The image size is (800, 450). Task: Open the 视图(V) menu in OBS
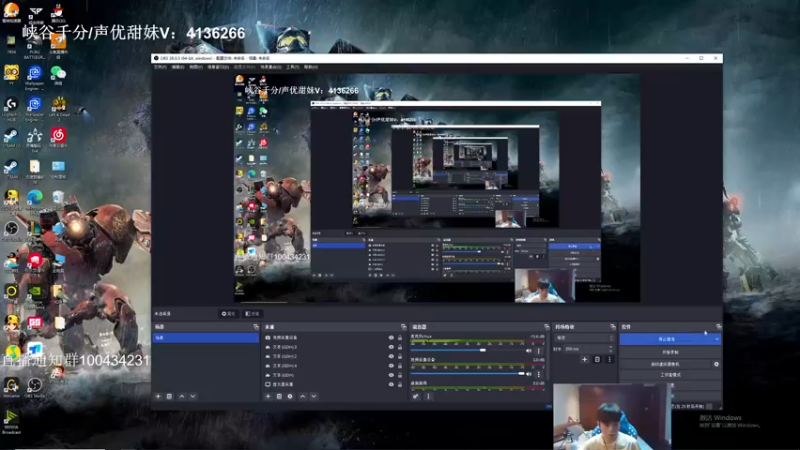(196, 67)
